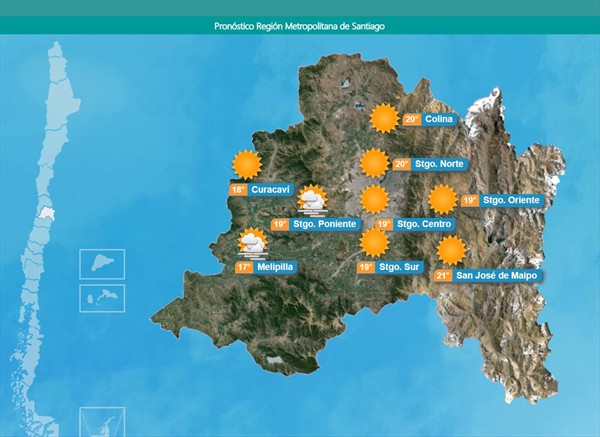This screenshot has height=437, width=600.
Task: Select the highlighted region on the Chile map
Action: pyautogui.click(x=45, y=215)
